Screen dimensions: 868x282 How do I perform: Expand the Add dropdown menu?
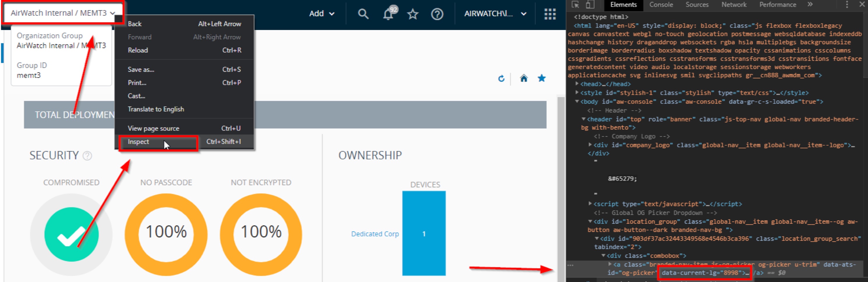tap(322, 14)
